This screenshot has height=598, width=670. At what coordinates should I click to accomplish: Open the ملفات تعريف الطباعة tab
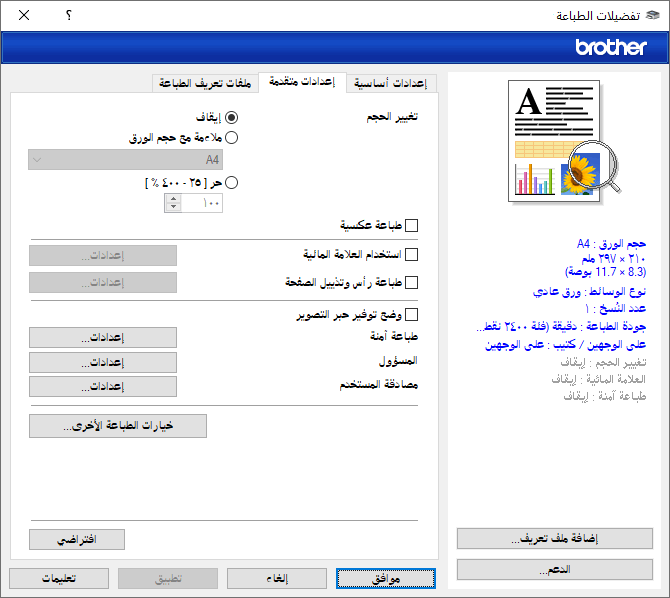coord(205,83)
